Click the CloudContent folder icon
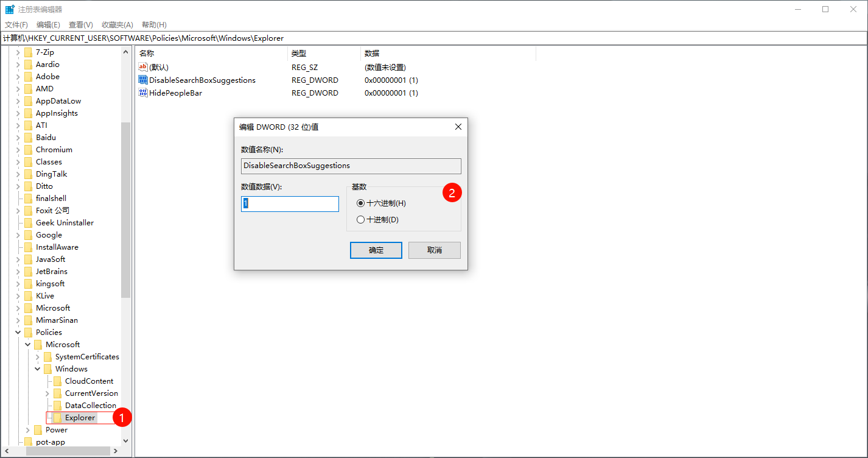 [58, 381]
